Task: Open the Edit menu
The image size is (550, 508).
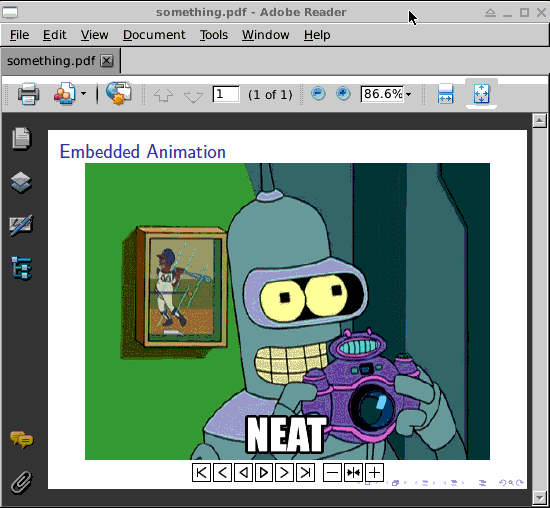Action: tap(54, 35)
